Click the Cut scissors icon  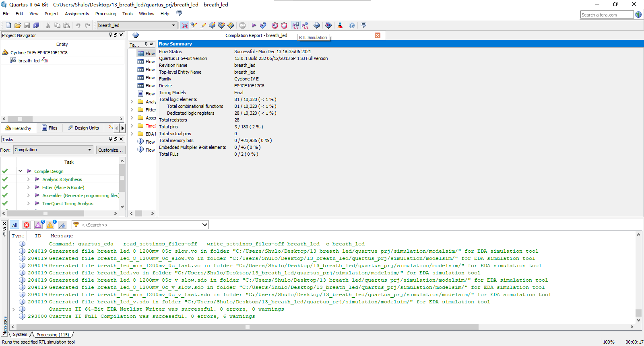pyautogui.click(x=48, y=25)
